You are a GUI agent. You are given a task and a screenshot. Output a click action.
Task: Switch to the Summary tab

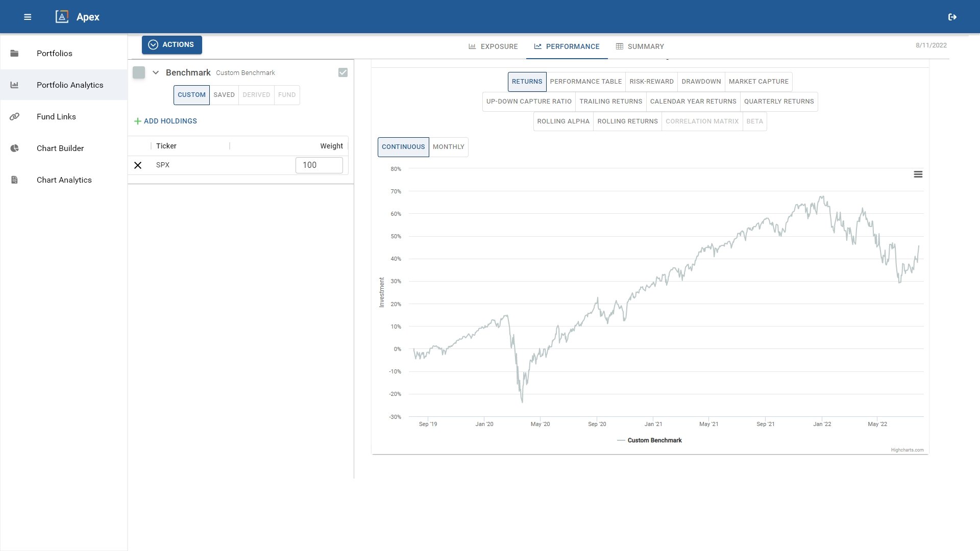tap(640, 46)
